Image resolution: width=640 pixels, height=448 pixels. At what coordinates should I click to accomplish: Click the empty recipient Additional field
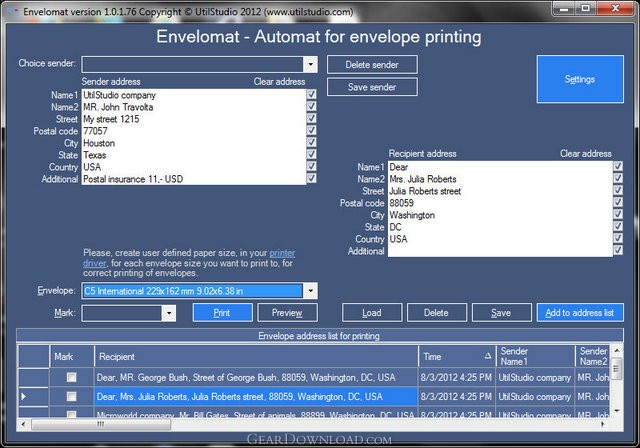[500, 251]
